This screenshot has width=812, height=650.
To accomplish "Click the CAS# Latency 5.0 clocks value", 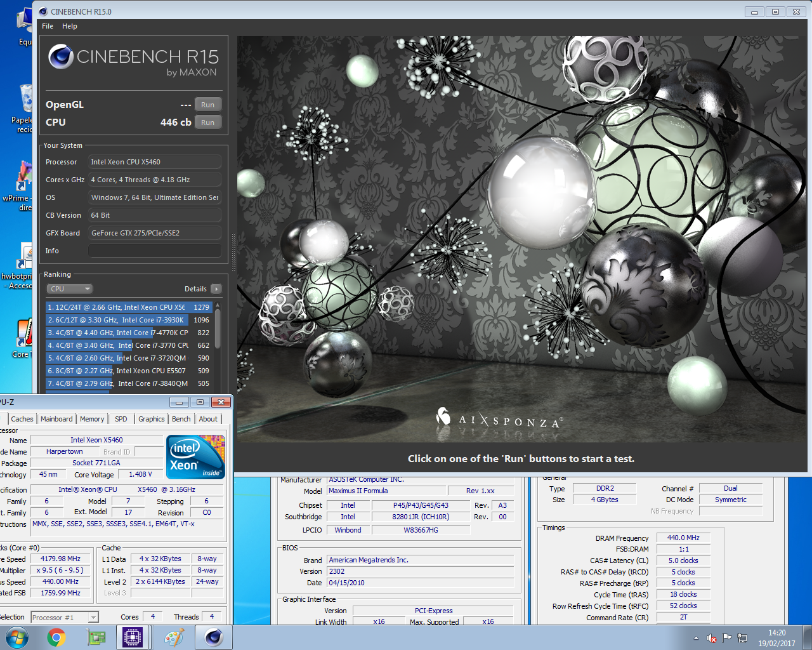I will tap(683, 560).
